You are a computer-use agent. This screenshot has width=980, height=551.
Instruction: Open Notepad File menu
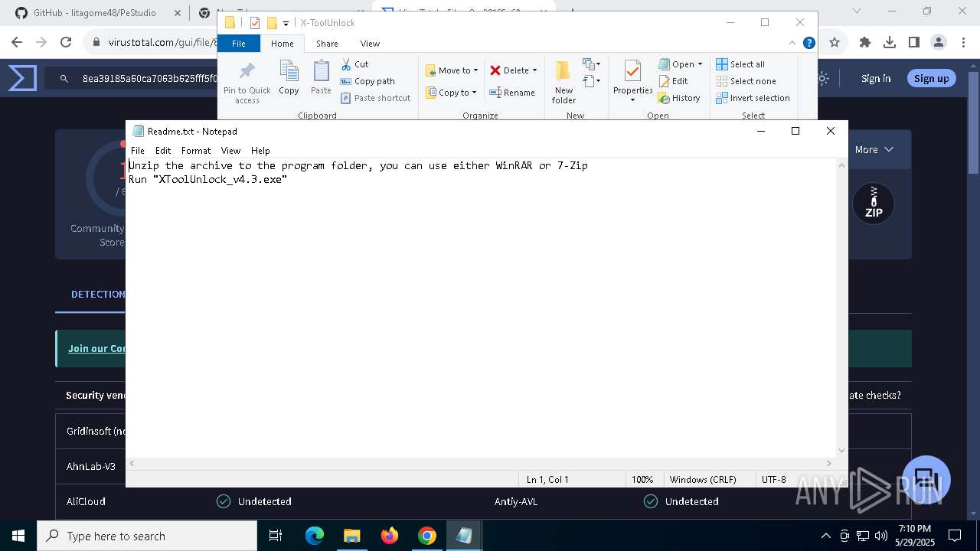coord(138,151)
